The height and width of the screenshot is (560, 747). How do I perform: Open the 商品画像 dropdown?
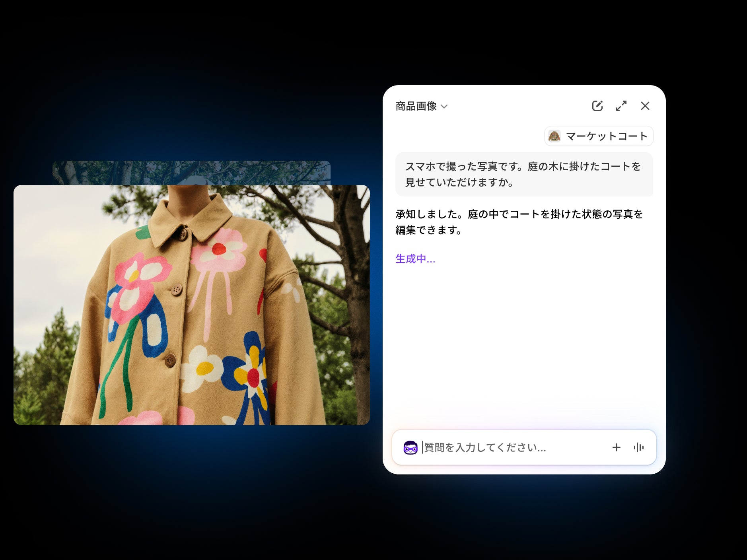(x=422, y=106)
